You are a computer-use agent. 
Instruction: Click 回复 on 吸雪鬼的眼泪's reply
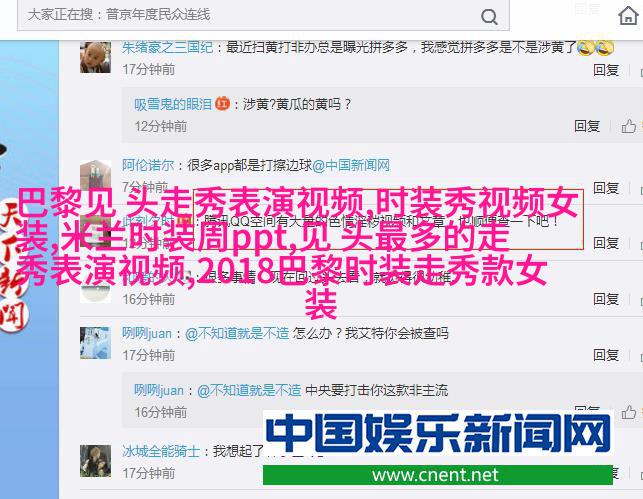[587, 126]
